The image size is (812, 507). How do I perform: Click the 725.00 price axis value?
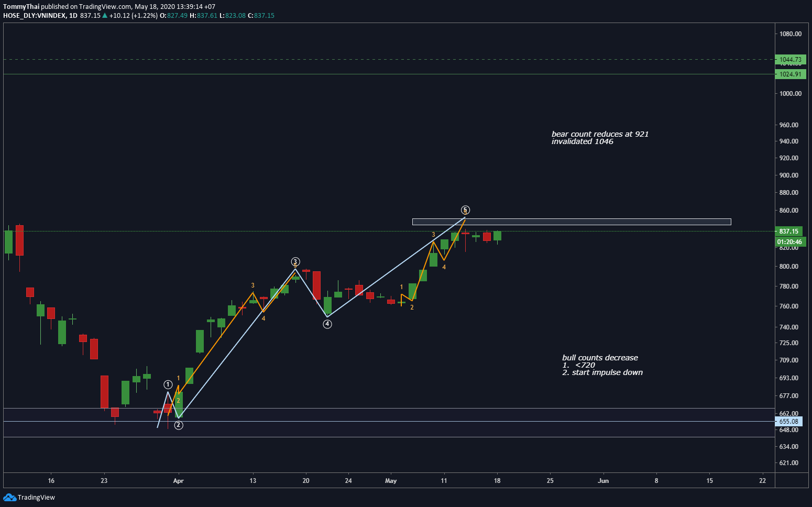pos(789,343)
